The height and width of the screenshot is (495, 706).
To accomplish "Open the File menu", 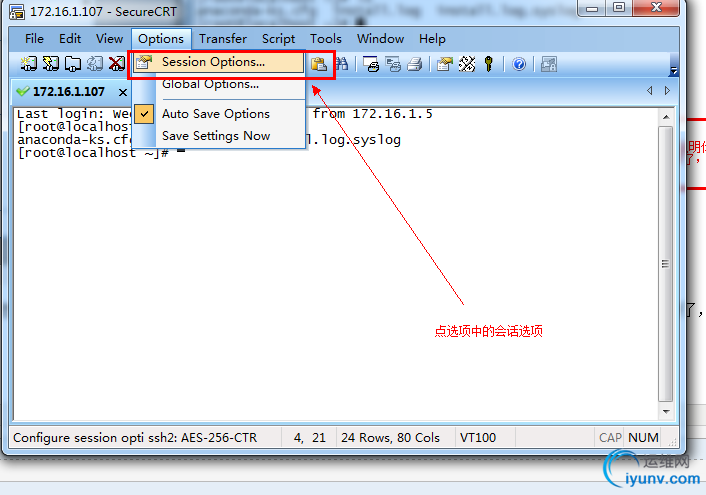I will [34, 39].
